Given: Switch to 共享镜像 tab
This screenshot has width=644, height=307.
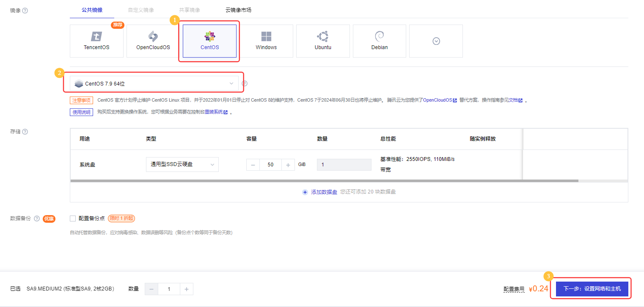Looking at the screenshot, I should coord(189,10).
